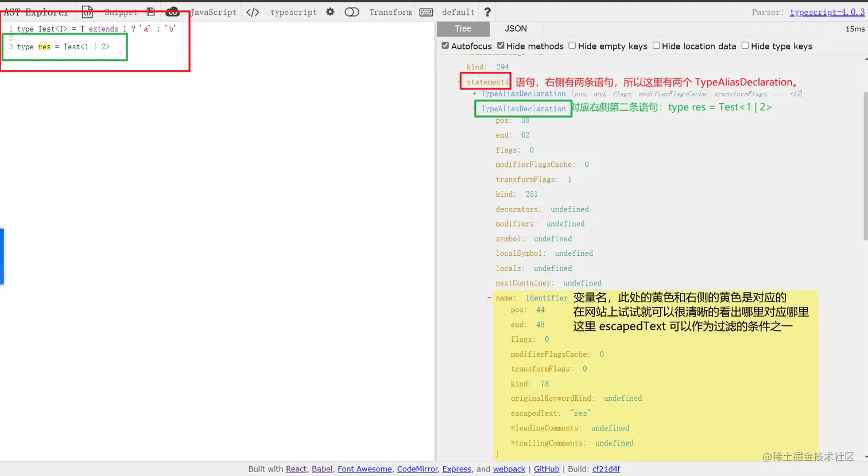Open the GitHub footer link

point(547,469)
